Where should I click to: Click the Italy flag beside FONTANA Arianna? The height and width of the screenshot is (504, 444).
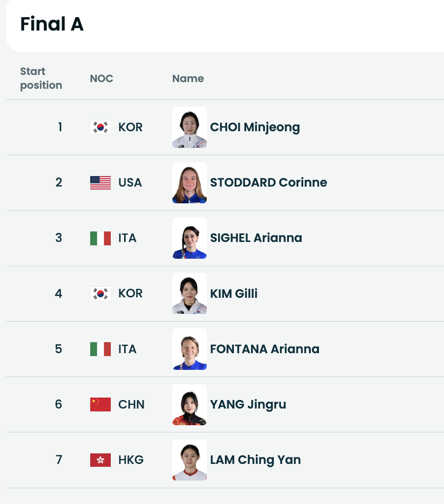click(100, 349)
